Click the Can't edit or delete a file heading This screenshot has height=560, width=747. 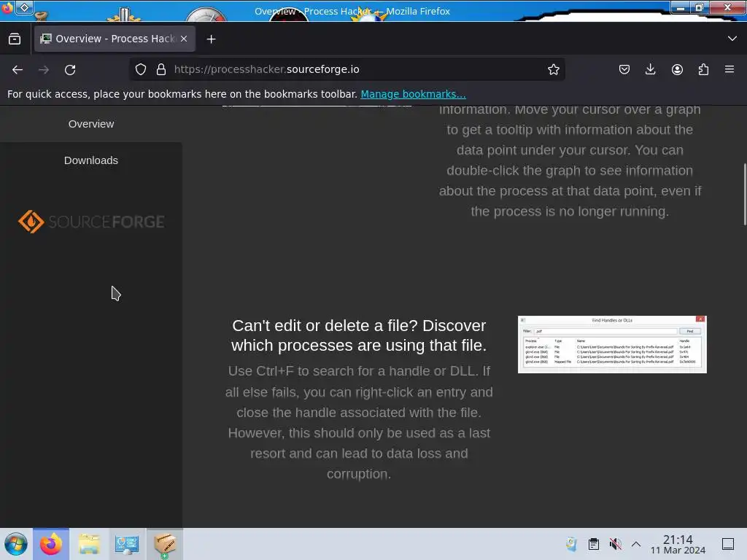pyautogui.click(x=359, y=335)
